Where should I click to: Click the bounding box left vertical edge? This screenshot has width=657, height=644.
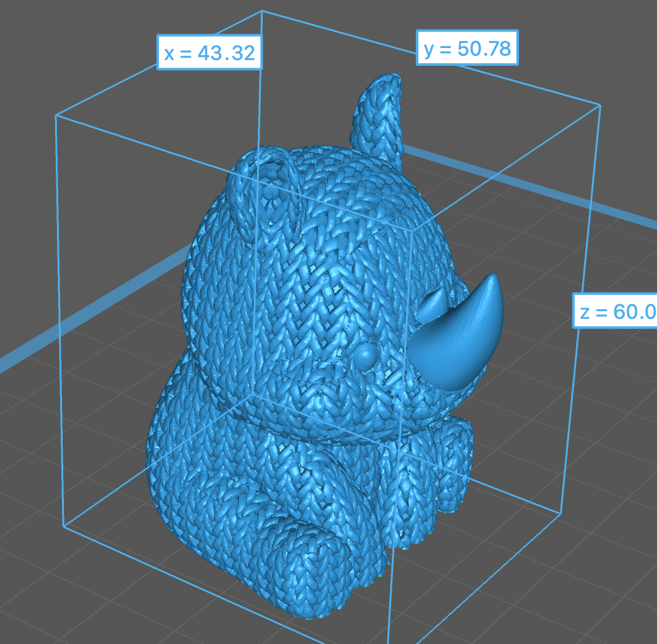coord(59,316)
